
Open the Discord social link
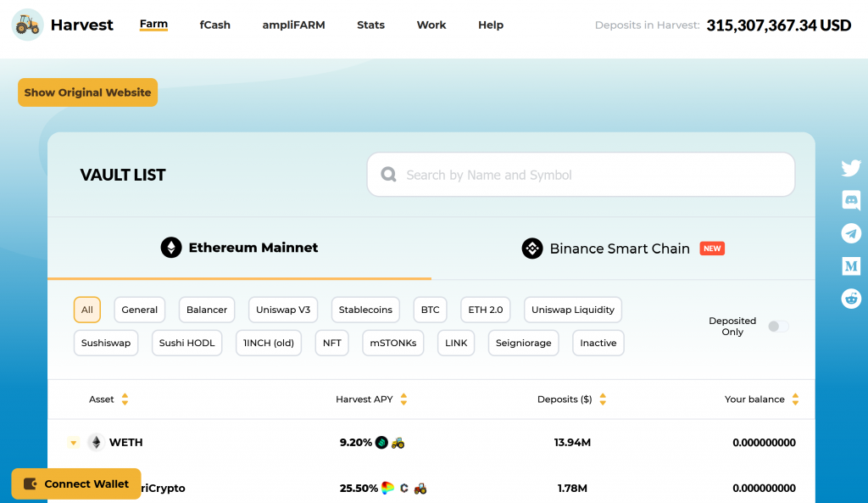pos(851,200)
